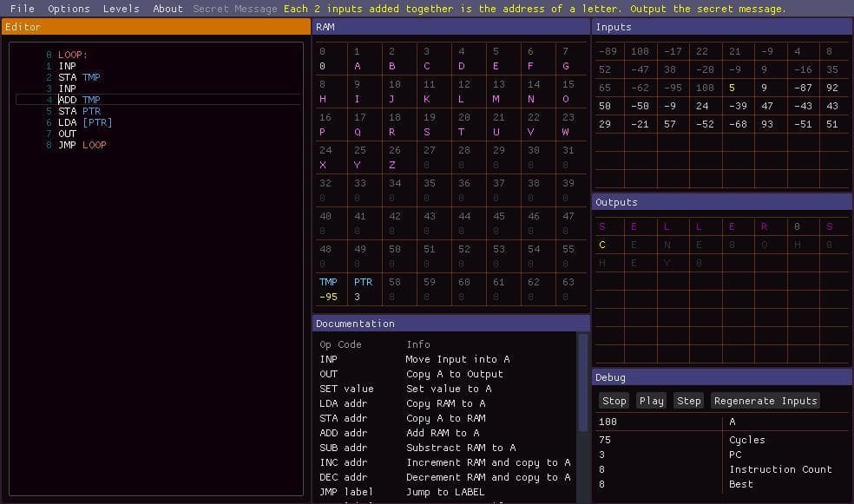Click the Regenerate Inputs button

click(x=765, y=401)
